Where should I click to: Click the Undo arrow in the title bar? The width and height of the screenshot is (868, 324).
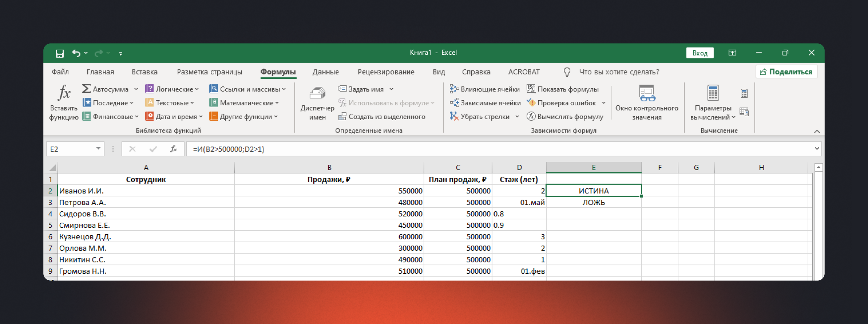(76, 53)
